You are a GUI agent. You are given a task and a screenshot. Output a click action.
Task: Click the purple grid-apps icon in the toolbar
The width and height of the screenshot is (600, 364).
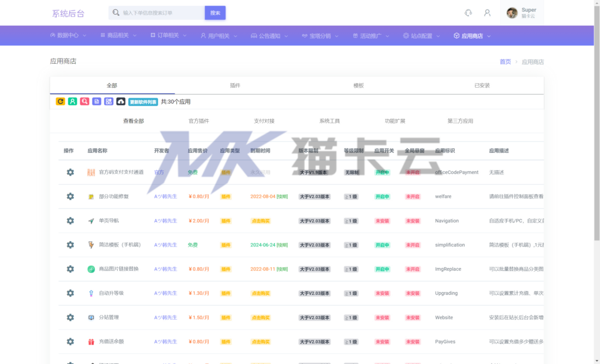108,101
